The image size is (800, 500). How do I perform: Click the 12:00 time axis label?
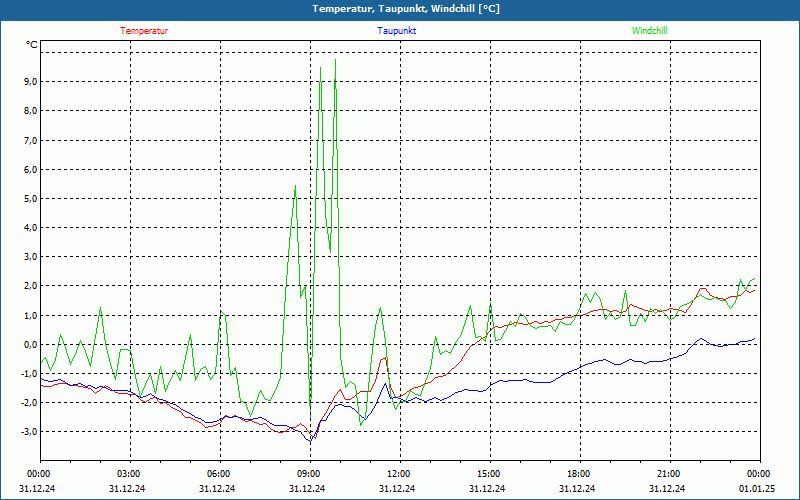coord(399,474)
